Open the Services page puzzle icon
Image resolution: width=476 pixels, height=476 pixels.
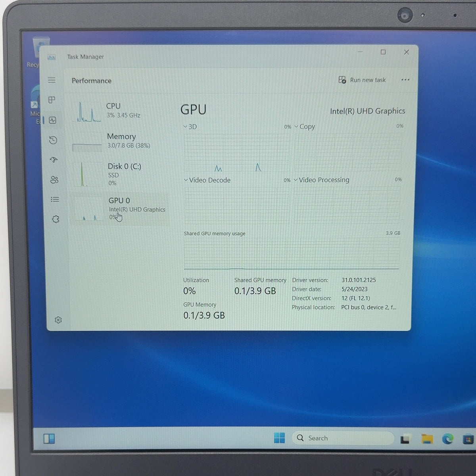(x=56, y=219)
